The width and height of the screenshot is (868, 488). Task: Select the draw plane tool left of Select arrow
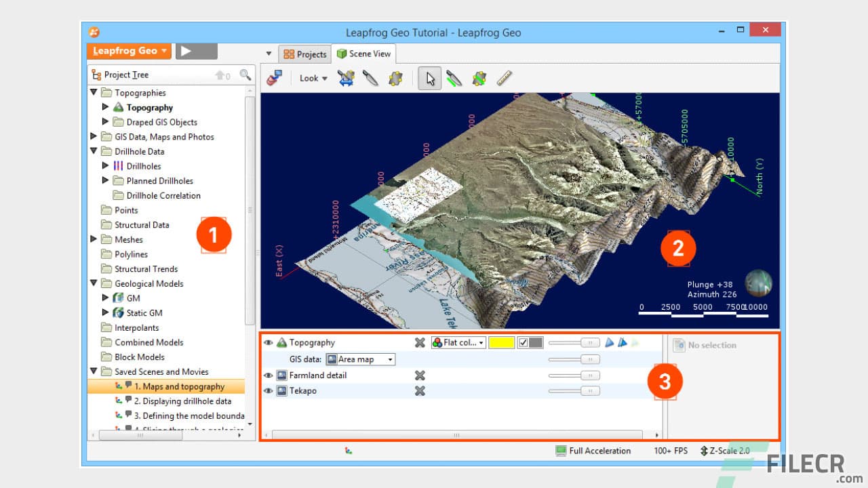(x=396, y=78)
